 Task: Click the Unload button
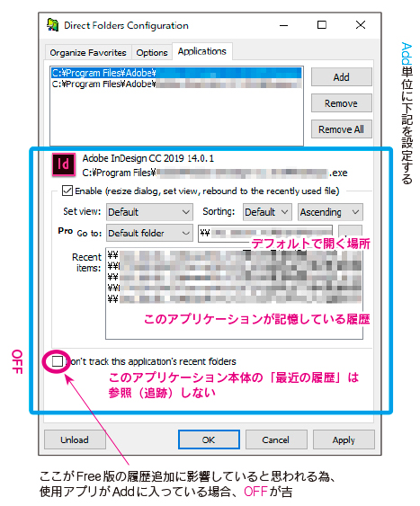[x=75, y=439]
